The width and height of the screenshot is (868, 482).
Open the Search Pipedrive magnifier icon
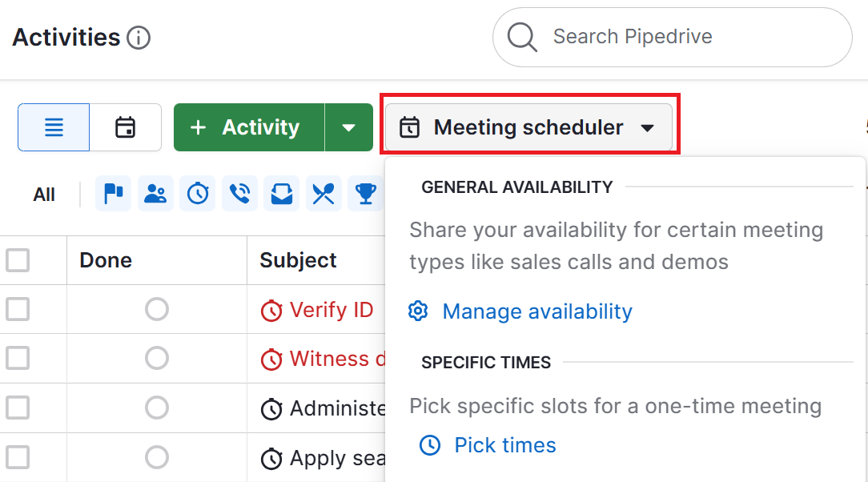522,37
